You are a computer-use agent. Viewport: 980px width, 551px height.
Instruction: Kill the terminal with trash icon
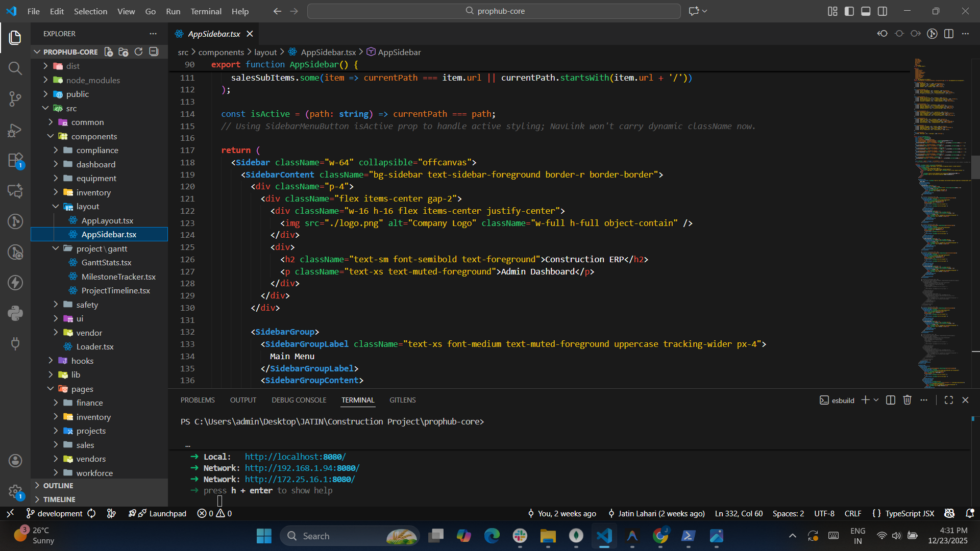(x=907, y=400)
